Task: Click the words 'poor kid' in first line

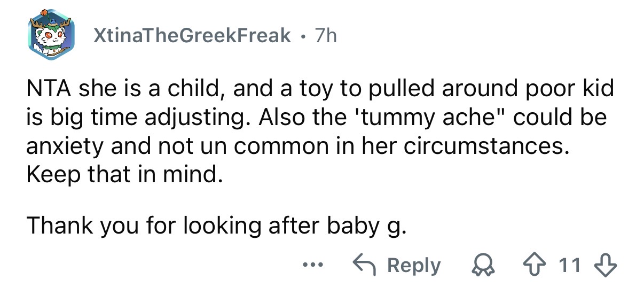Action: tap(568, 88)
